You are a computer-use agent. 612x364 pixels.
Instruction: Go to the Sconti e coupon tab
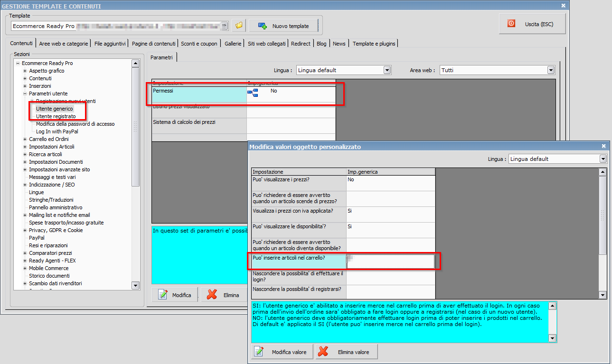tap(199, 43)
